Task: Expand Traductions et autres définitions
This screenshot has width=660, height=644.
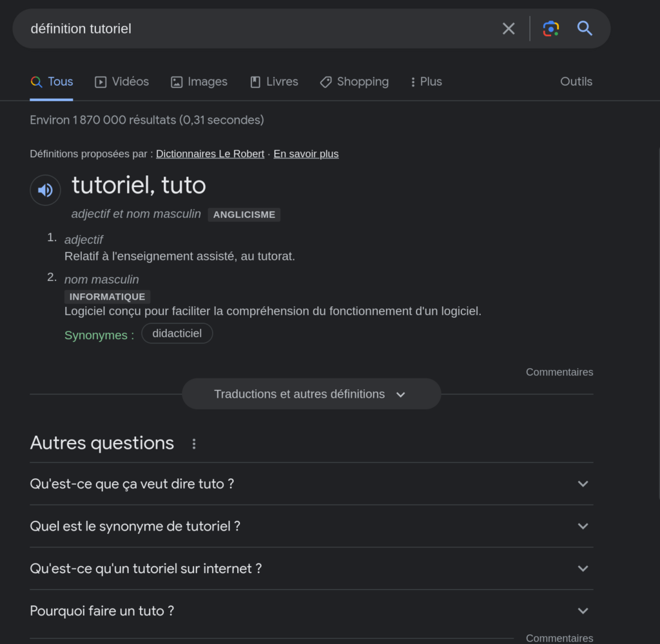Action: point(311,394)
